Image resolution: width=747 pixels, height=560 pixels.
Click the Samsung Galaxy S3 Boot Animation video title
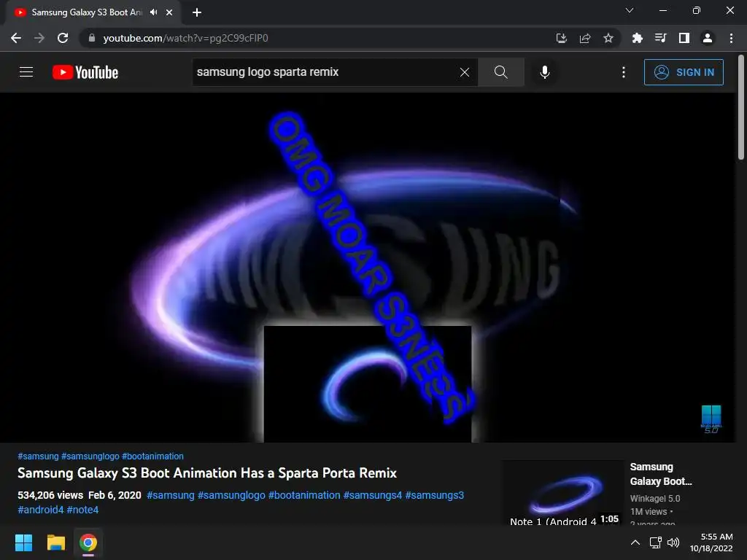click(x=207, y=472)
